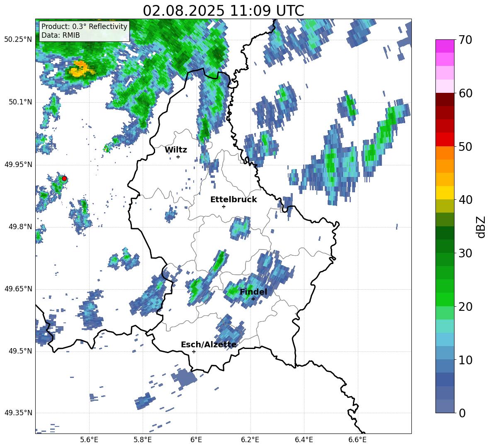The height and width of the screenshot is (448, 491).
Task: Click the 49.65°N latitude label
Action: click(x=18, y=288)
